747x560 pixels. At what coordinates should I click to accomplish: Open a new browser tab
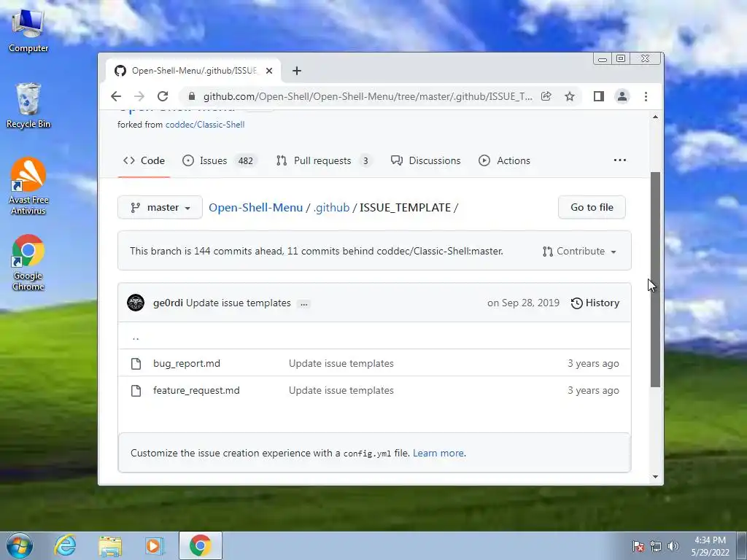coord(297,71)
